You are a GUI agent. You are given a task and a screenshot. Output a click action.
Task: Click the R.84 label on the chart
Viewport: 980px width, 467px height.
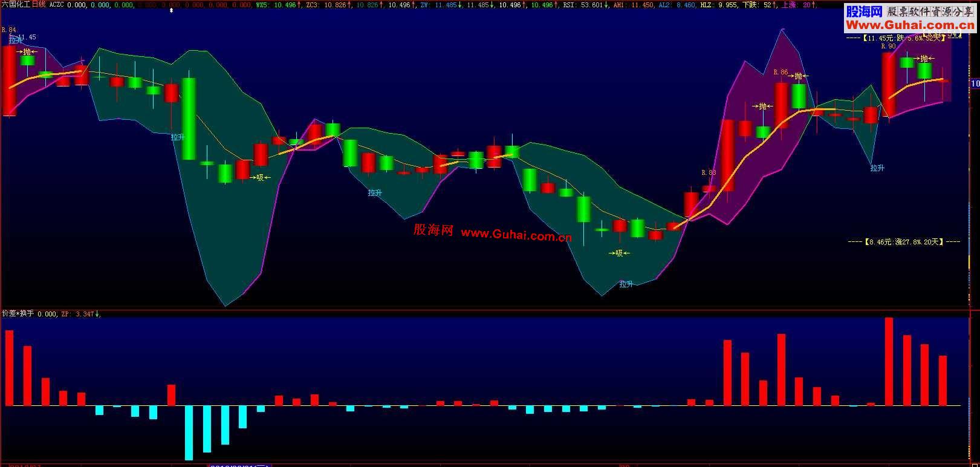[x=9, y=30]
